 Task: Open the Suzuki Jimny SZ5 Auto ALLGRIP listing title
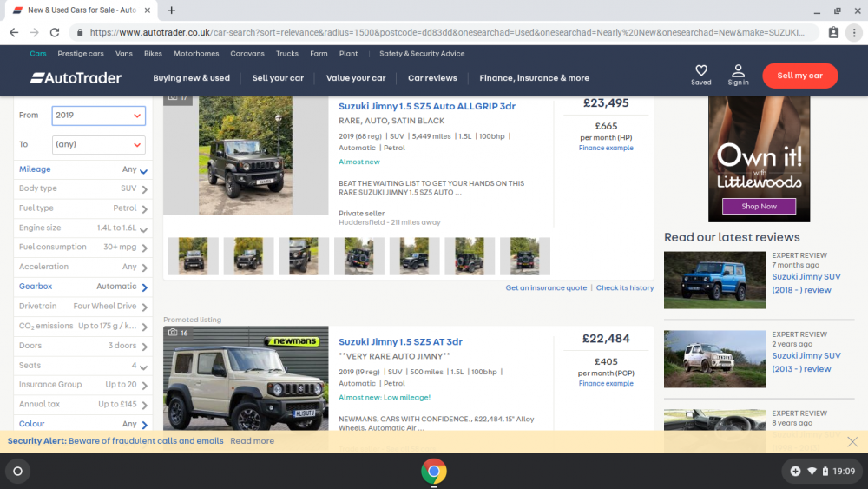coord(427,106)
